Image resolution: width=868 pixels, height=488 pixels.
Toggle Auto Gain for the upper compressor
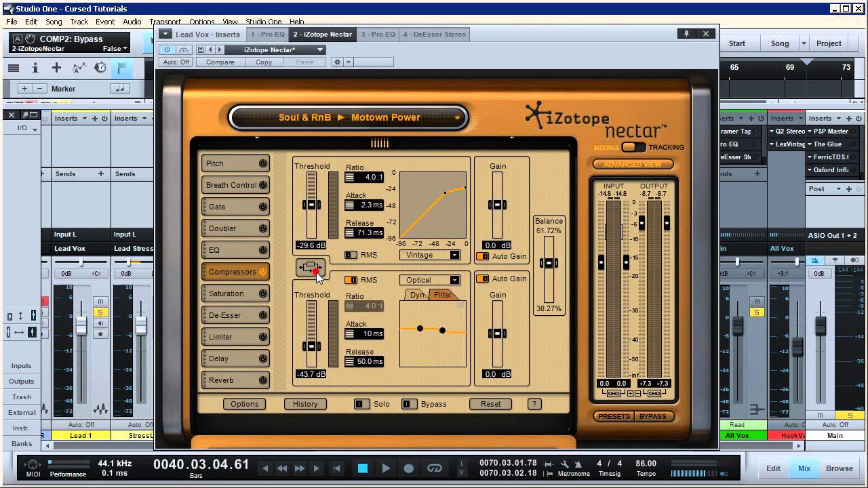pos(482,257)
